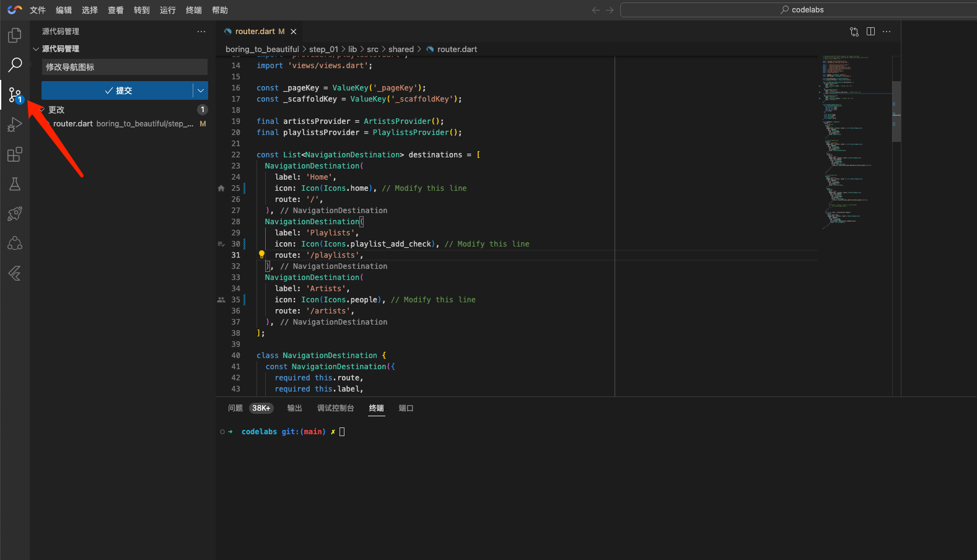Click the 提交 commit button
977x560 pixels.
coord(117,90)
